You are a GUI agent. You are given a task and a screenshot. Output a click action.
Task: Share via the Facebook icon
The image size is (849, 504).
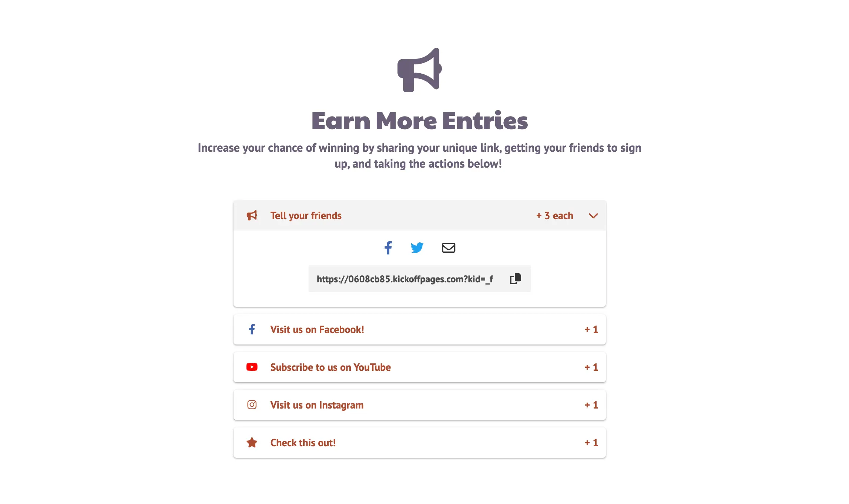[388, 248]
